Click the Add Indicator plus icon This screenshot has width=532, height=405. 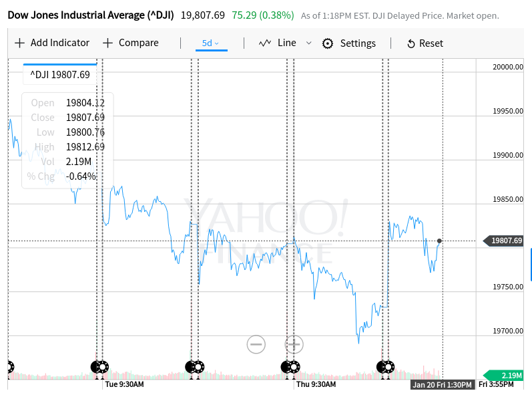point(19,43)
